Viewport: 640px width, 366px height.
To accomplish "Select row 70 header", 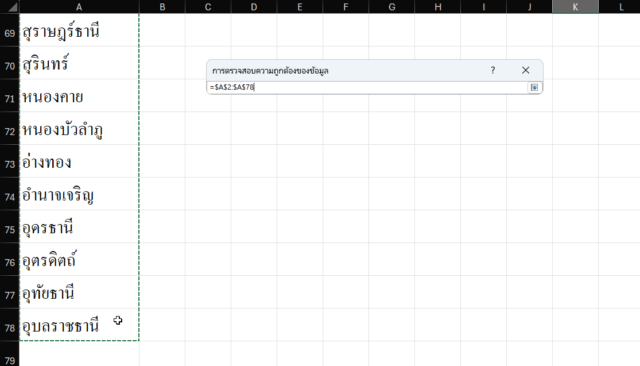I will pos(9,63).
